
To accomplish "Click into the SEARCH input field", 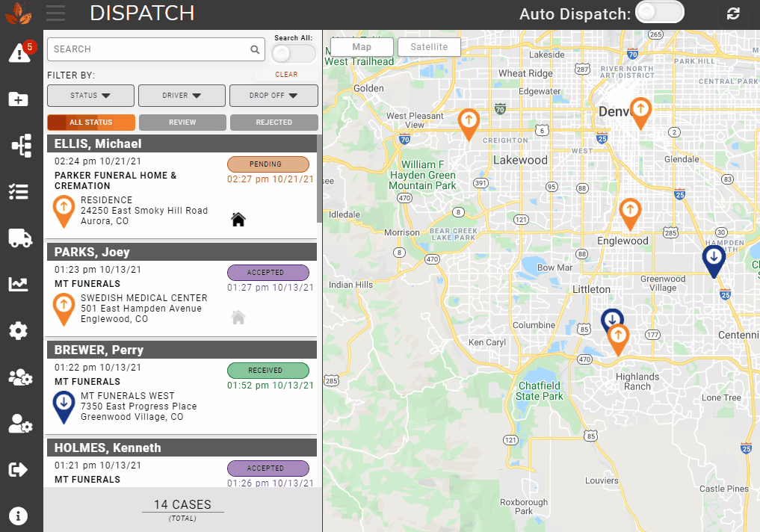I will point(149,49).
